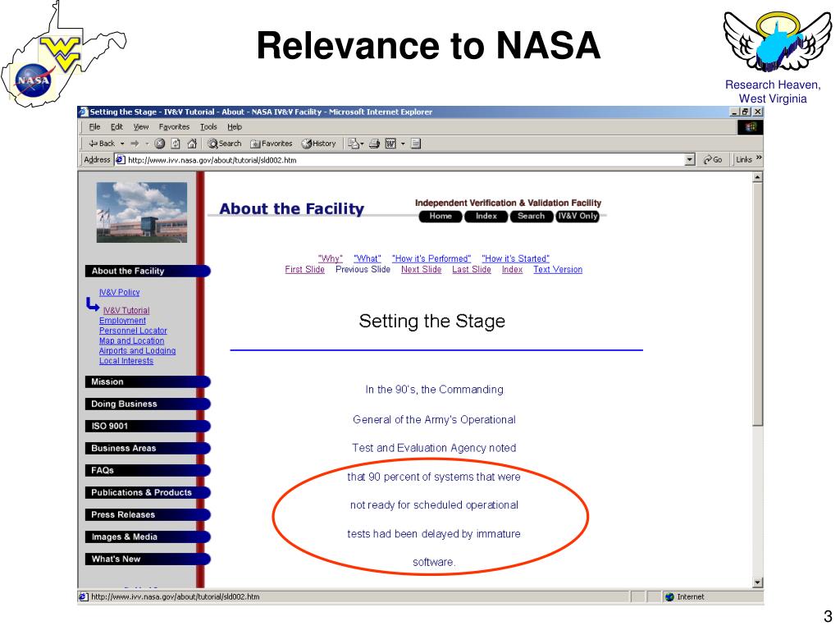The width and height of the screenshot is (840, 630).
Task: Refresh the page using the Refresh icon
Action: [x=176, y=144]
